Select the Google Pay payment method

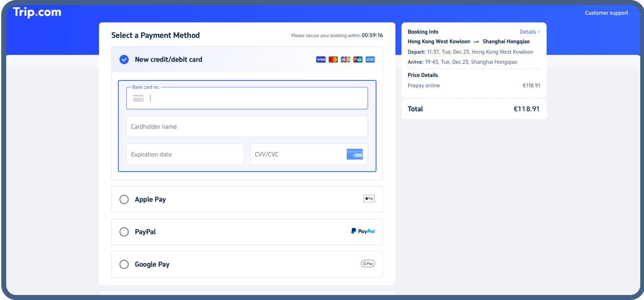pyautogui.click(x=124, y=264)
